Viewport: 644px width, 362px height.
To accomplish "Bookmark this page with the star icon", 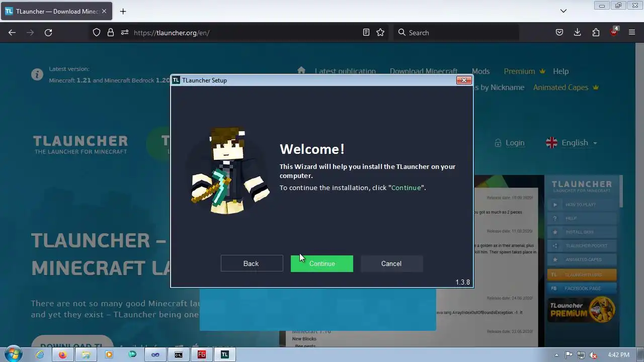I will [380, 32].
